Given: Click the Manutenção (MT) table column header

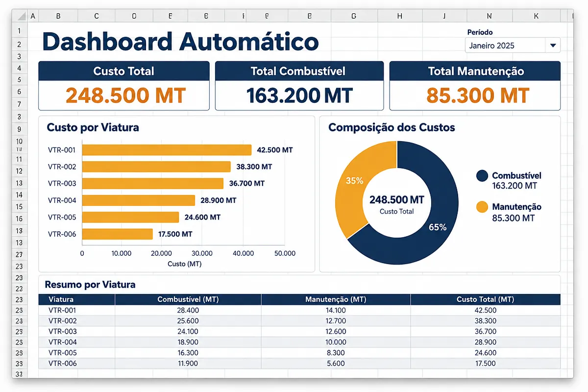Looking at the screenshot, I should (x=336, y=299).
